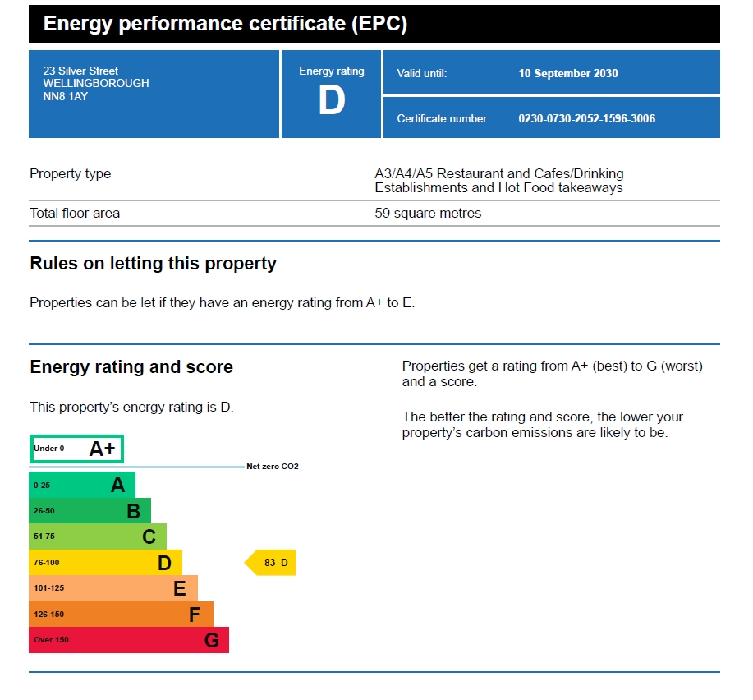Select the B band 26-50
This screenshot has width=753, height=700.
pyautogui.click(x=90, y=511)
